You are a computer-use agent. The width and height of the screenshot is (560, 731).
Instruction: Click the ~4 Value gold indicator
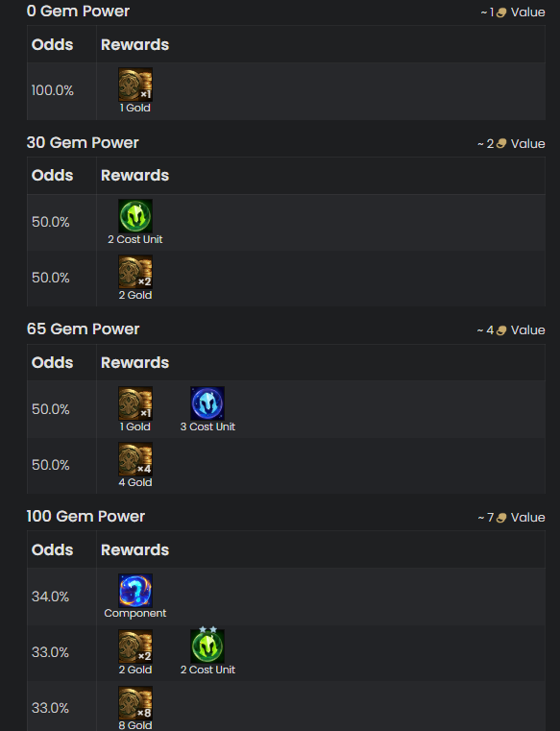coord(511,330)
